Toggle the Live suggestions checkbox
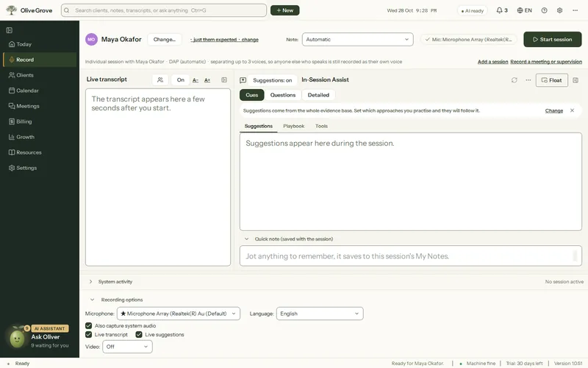The image size is (588, 368). [x=139, y=335]
